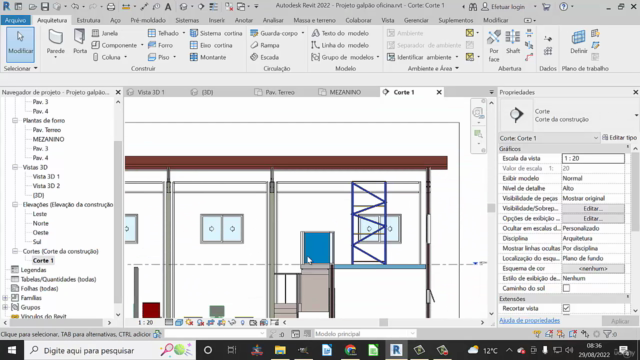Collapse the Plantas de forro tree node
640x360 pixels.
pyautogui.click(x=15, y=120)
